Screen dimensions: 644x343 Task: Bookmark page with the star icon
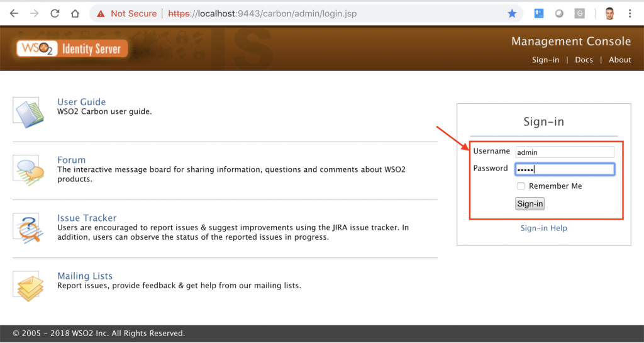pos(512,13)
